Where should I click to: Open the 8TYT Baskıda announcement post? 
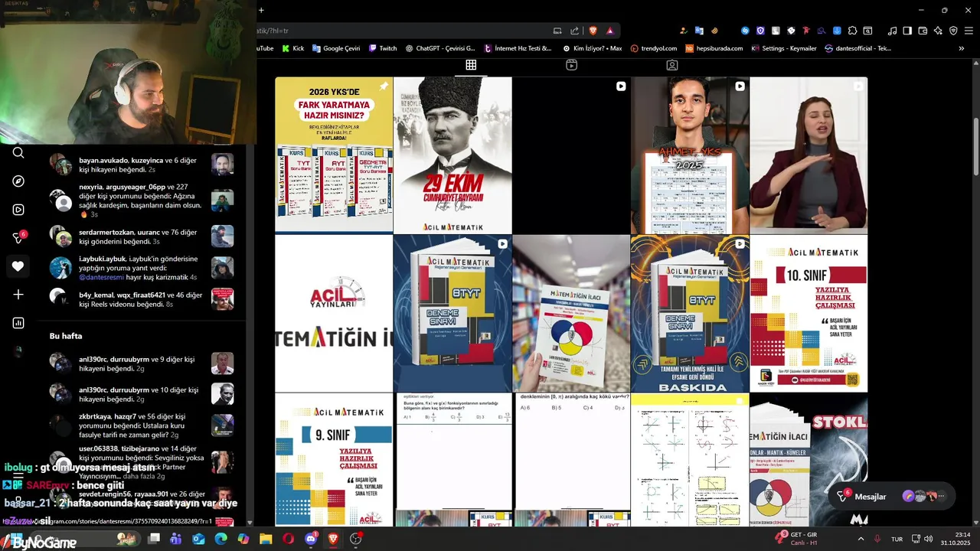[x=690, y=313]
